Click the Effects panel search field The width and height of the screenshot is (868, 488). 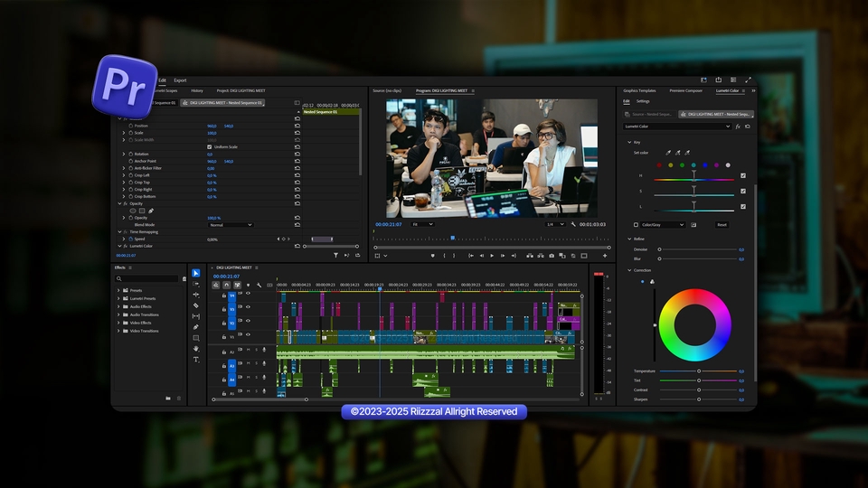147,278
